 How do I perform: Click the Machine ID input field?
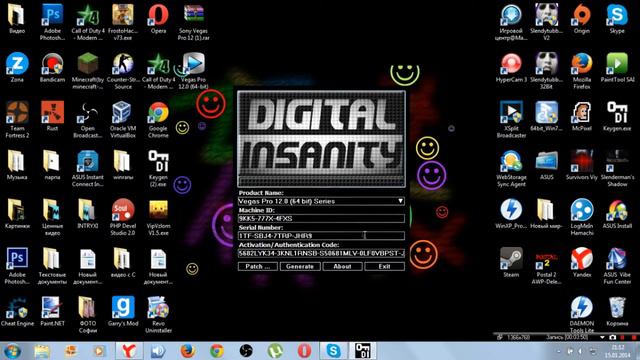pyautogui.click(x=321, y=218)
